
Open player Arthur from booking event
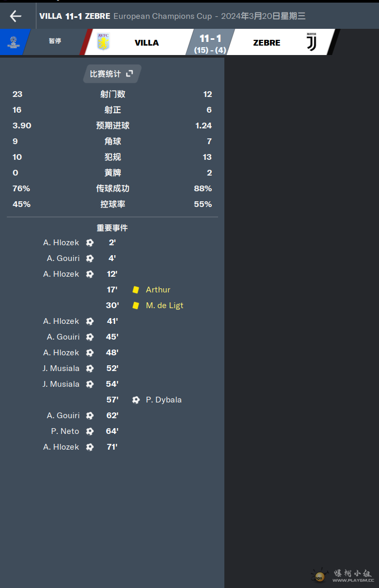(x=158, y=290)
